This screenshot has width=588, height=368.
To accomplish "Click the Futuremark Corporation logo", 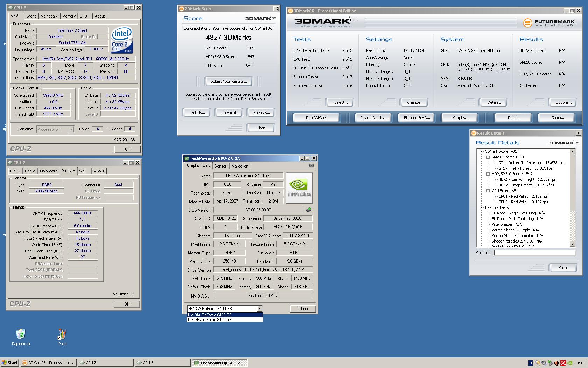I will (x=549, y=23).
